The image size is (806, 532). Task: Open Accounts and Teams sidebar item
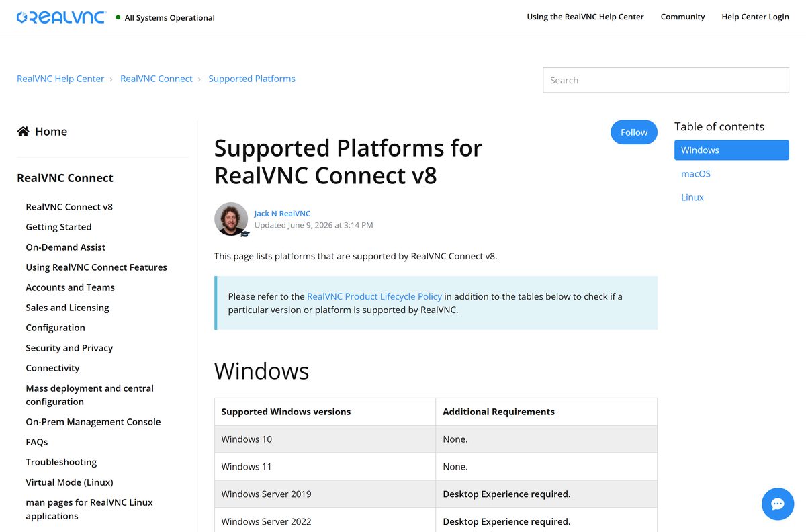tap(70, 287)
